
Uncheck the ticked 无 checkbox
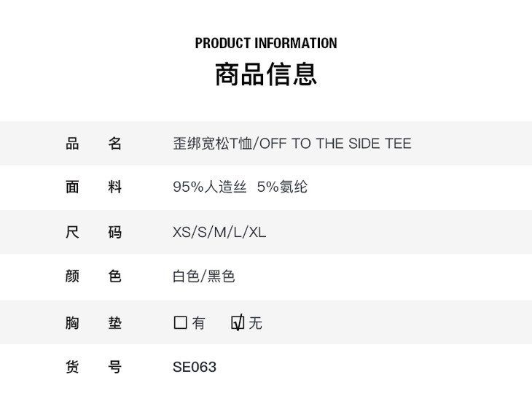coord(238,322)
